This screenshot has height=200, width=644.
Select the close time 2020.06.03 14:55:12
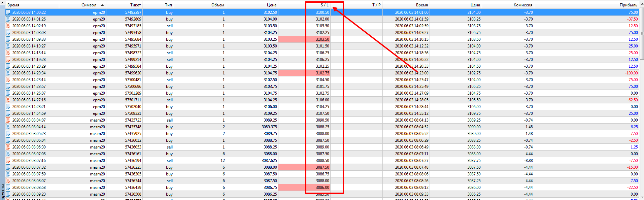click(x=412, y=113)
